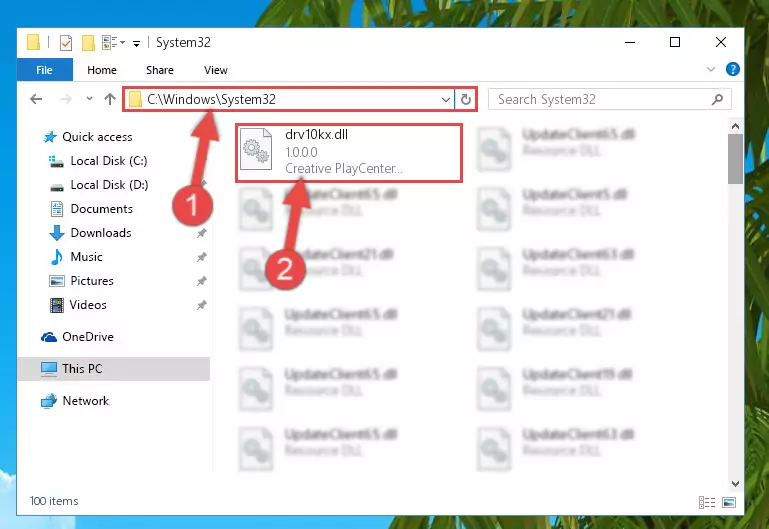Refresh the System32 folder
Viewport: 769px width, 529px height.
pyautogui.click(x=466, y=100)
